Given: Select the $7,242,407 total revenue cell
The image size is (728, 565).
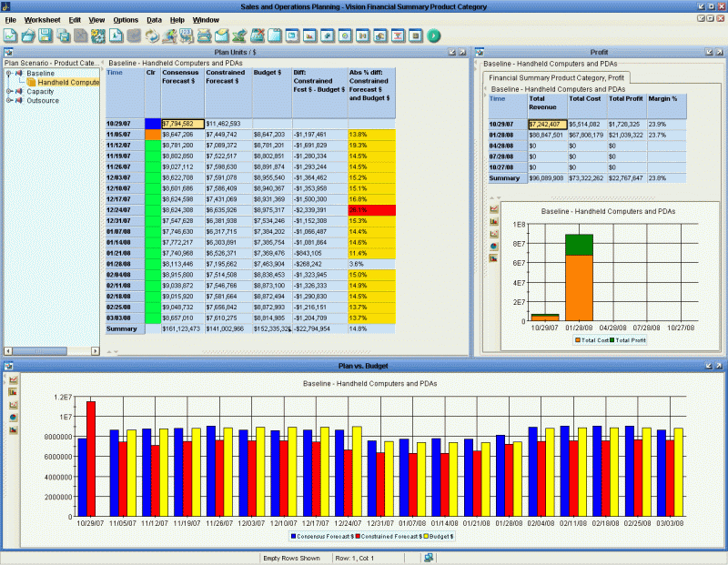Looking at the screenshot, I should [548, 124].
